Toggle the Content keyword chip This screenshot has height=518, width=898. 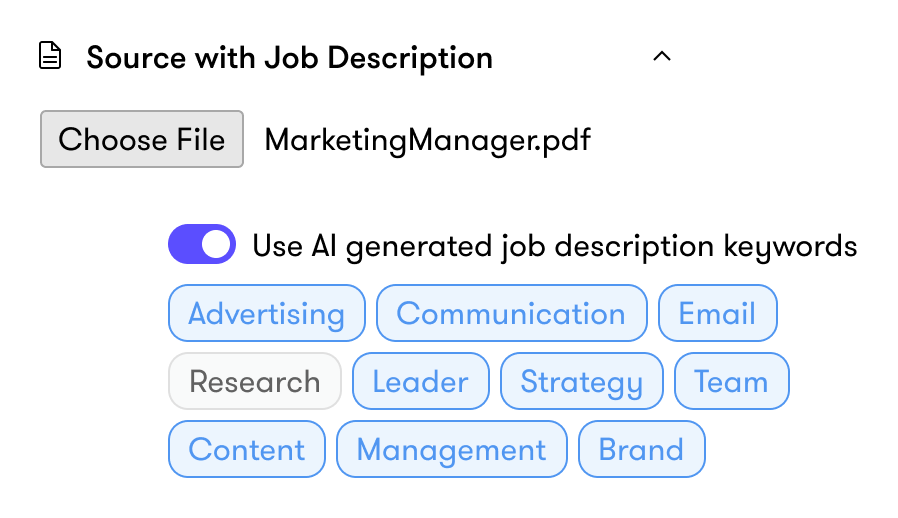click(x=247, y=449)
